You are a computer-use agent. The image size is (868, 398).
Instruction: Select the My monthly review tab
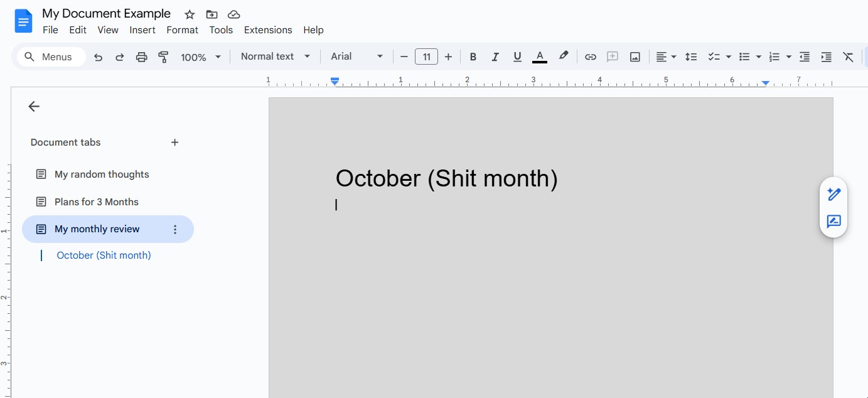pyautogui.click(x=108, y=229)
